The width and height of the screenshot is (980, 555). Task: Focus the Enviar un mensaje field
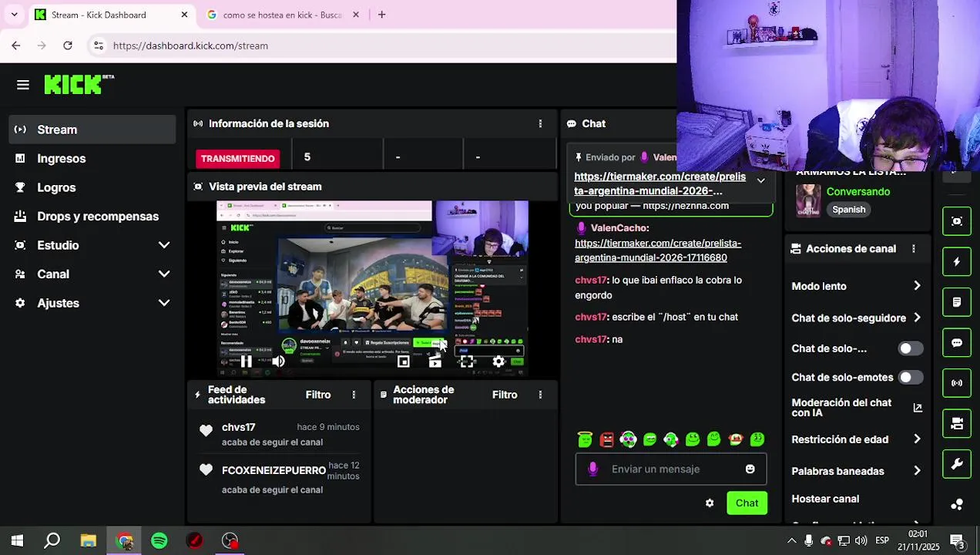tap(671, 469)
